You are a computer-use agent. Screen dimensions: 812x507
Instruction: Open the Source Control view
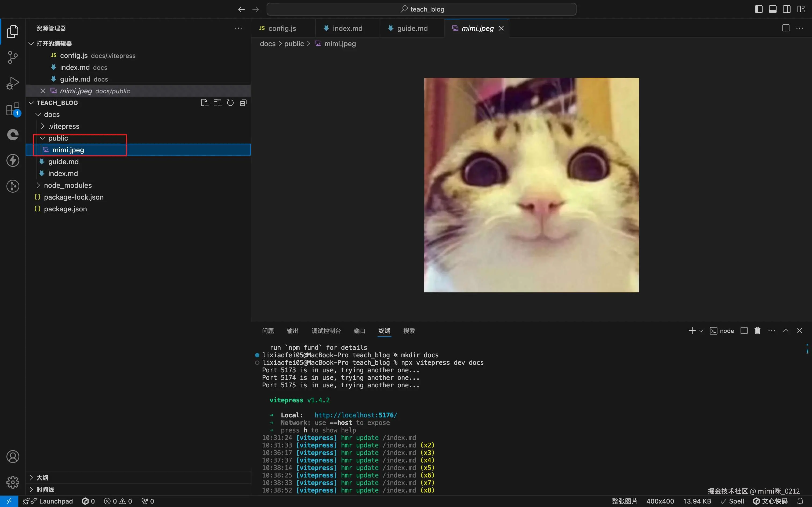pyautogui.click(x=13, y=57)
